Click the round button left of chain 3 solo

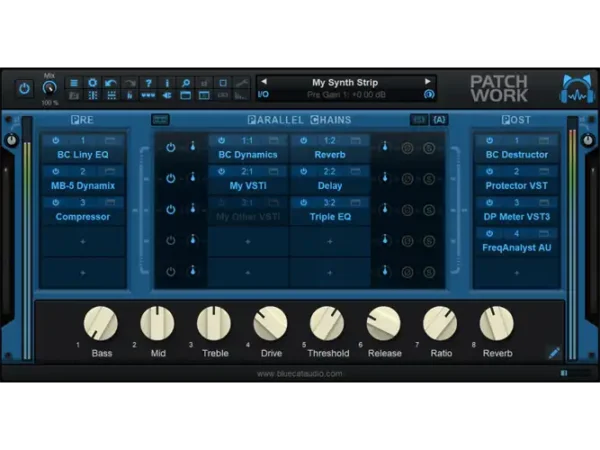point(408,210)
